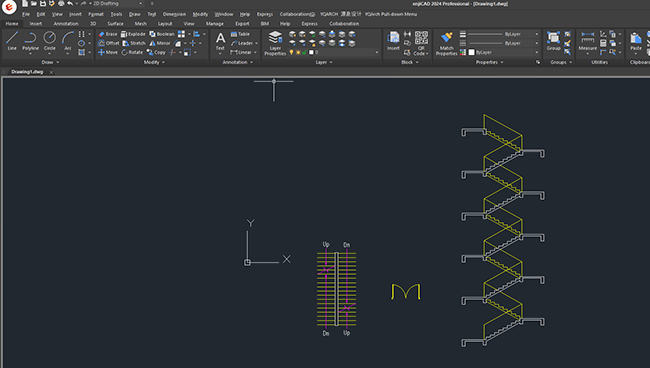Viewport: 650px width, 368px height.
Task: Expand the Properties panel title
Action: tap(489, 62)
